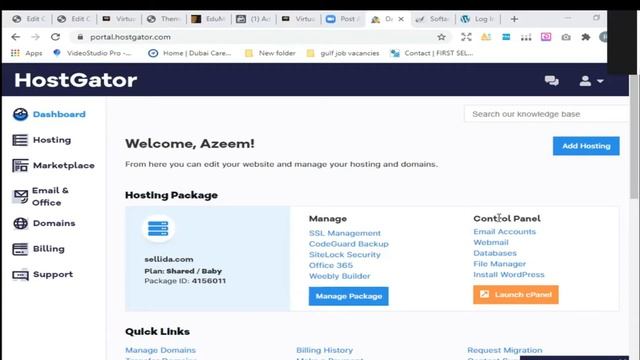This screenshot has height=360, width=640.
Task: Bookmark this page with the star icon
Action: [x=441, y=37]
